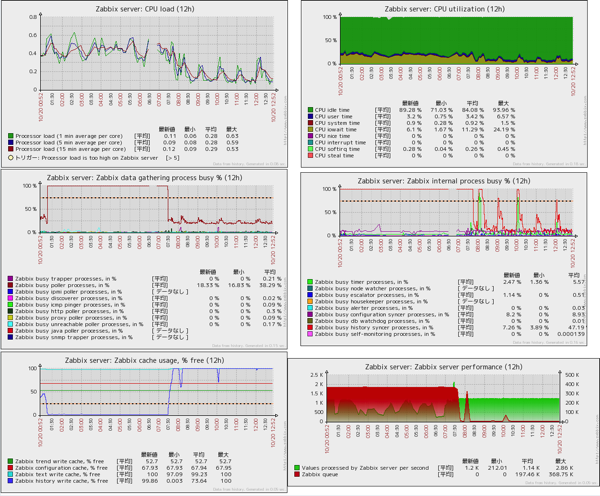This screenshot has height=496, width=600.
Task: Open the CPU load (12h) graph
Action: [144, 84]
